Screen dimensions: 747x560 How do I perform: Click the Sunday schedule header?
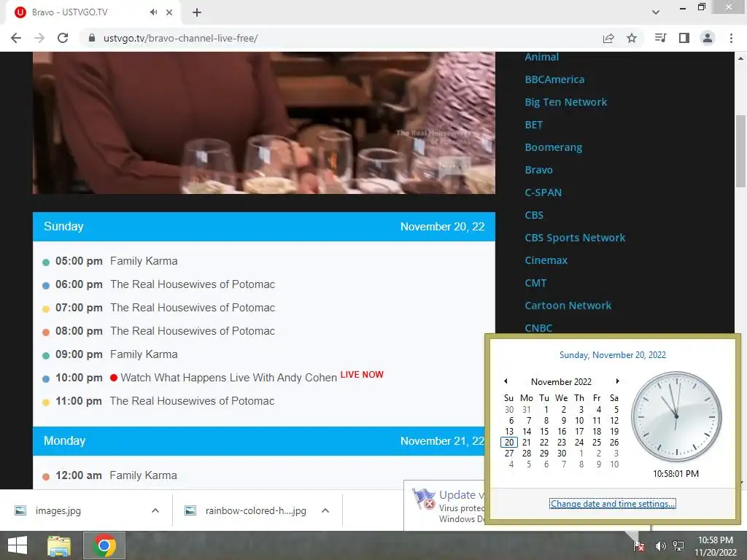[x=264, y=227]
